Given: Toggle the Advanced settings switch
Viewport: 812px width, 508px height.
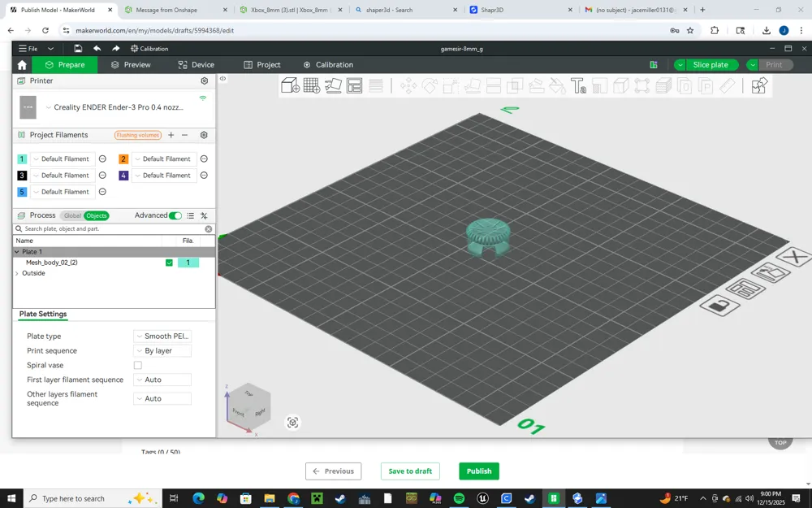Looking at the screenshot, I should click(x=175, y=215).
